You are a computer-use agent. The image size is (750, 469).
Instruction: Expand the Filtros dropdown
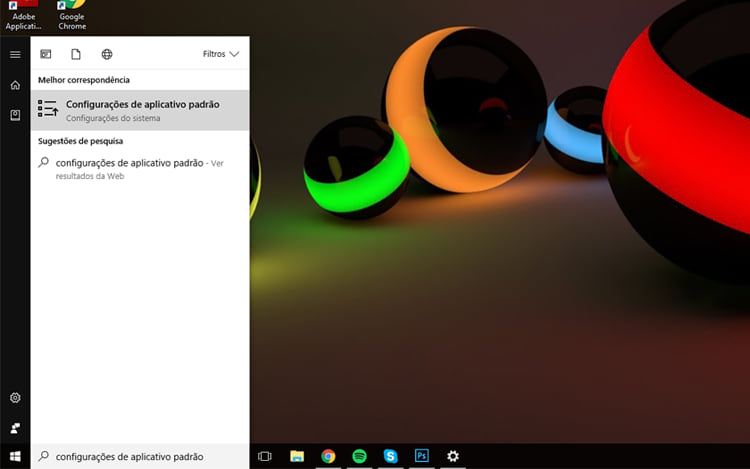coord(221,54)
